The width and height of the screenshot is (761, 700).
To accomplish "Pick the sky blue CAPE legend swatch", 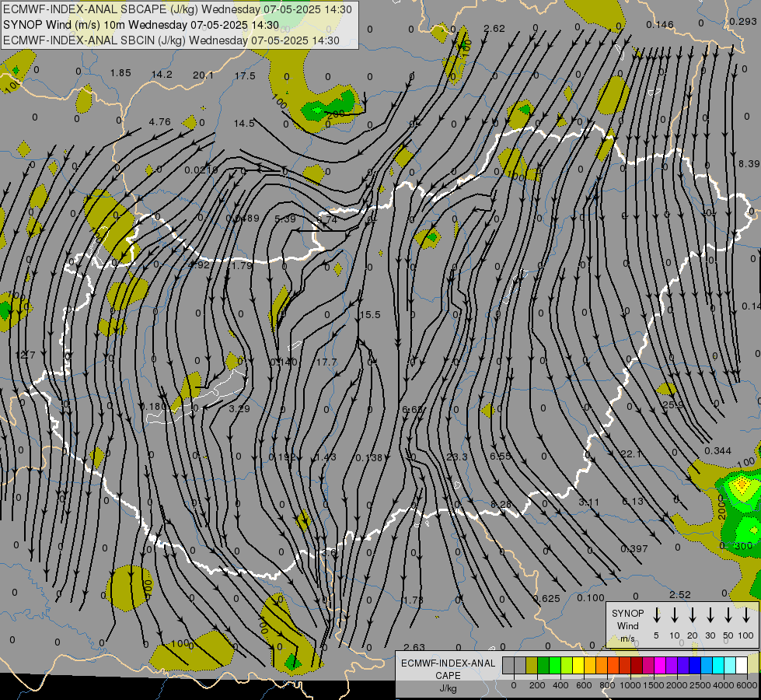I will 706,665.
